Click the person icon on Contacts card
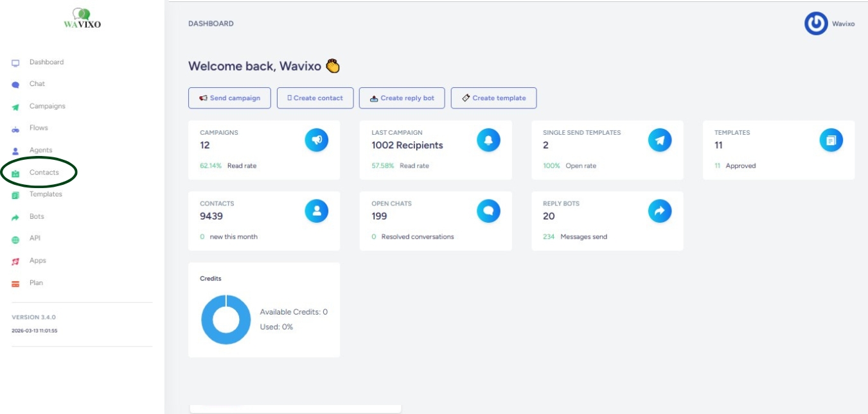This screenshot has width=868, height=414. coord(316,211)
